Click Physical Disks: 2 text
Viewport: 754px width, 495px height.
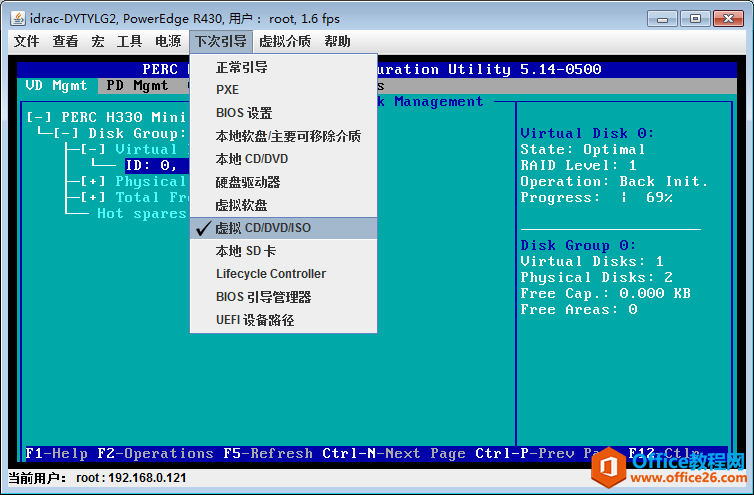pyautogui.click(x=596, y=278)
